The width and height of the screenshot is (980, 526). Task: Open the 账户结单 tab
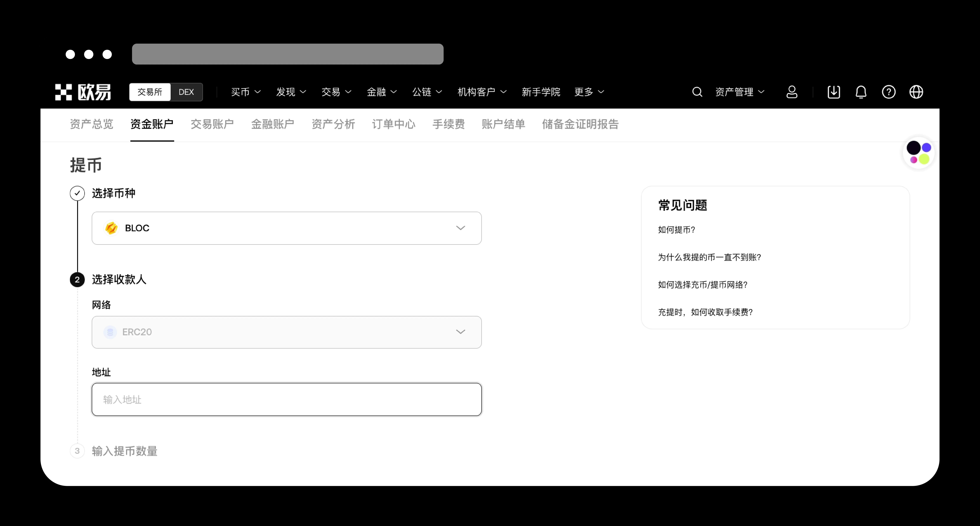click(503, 124)
